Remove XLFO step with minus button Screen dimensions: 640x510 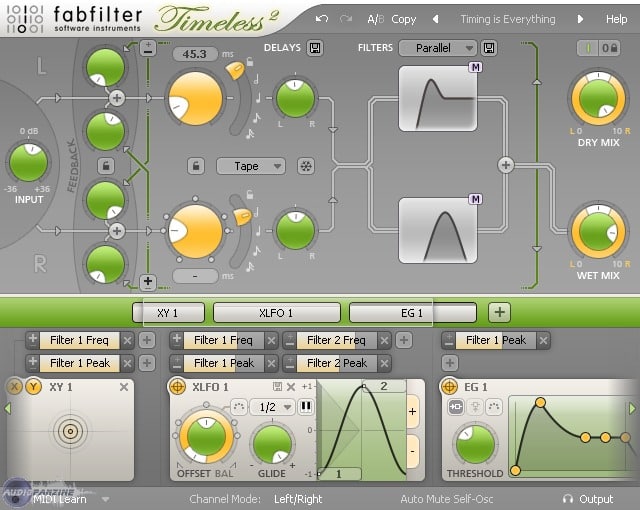point(413,451)
